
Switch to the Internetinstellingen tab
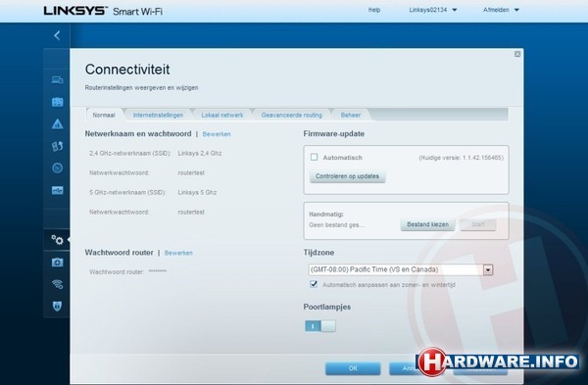158,115
